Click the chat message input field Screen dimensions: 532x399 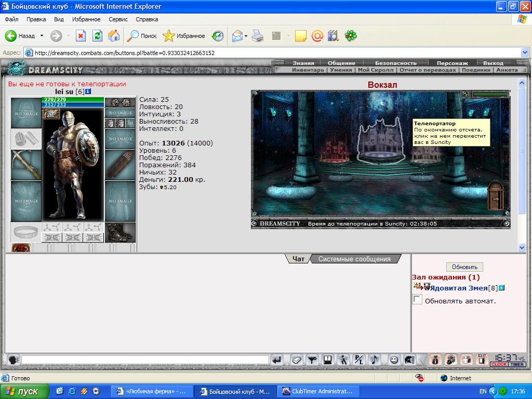click(x=145, y=360)
